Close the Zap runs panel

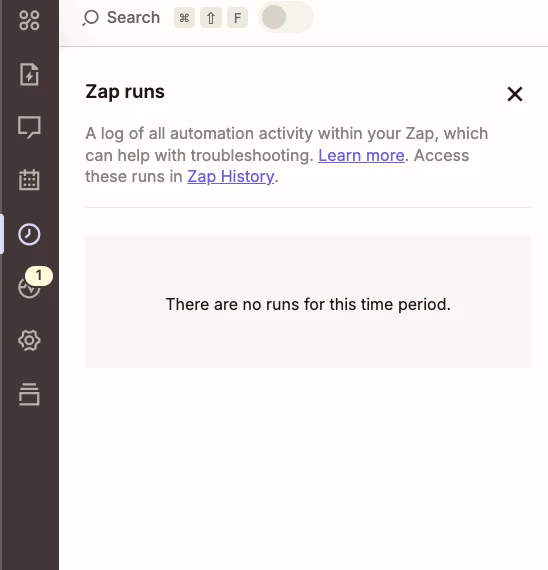click(x=515, y=94)
